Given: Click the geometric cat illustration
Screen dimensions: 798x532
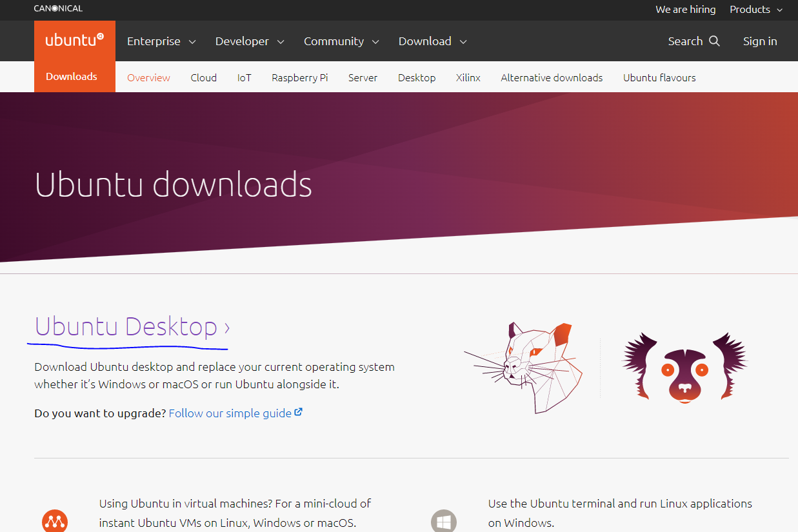Looking at the screenshot, I should 523,368.
